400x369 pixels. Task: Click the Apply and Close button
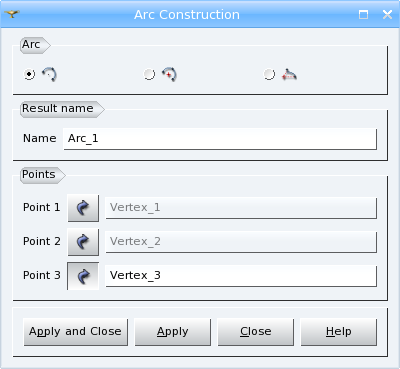[76, 332]
